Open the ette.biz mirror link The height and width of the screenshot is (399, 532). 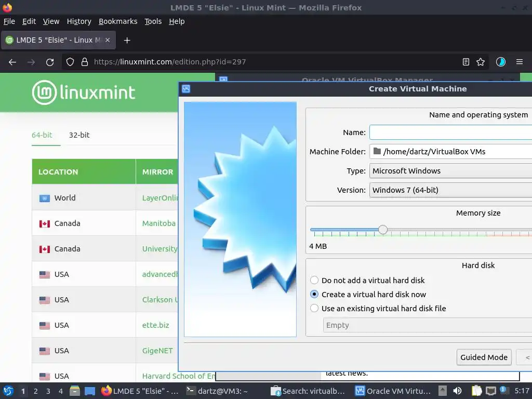tap(155, 325)
